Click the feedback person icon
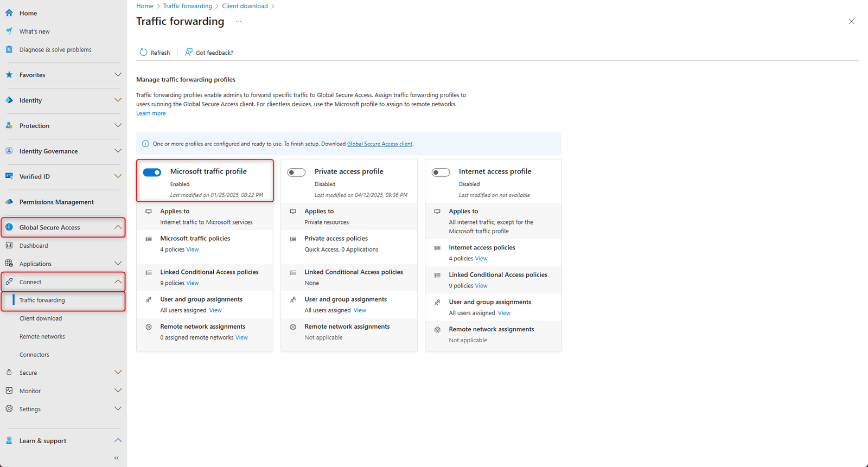 coord(188,53)
